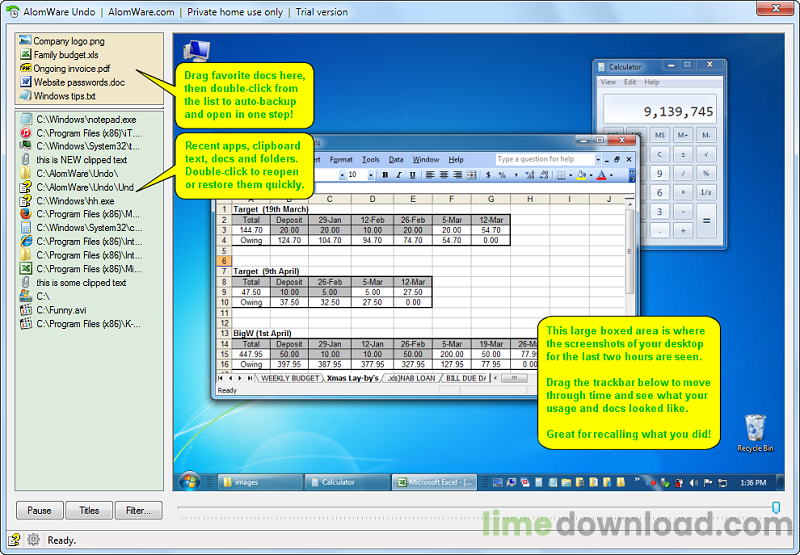Select Company logo.png in favorites list
The height and width of the screenshot is (555, 800).
click(62, 41)
